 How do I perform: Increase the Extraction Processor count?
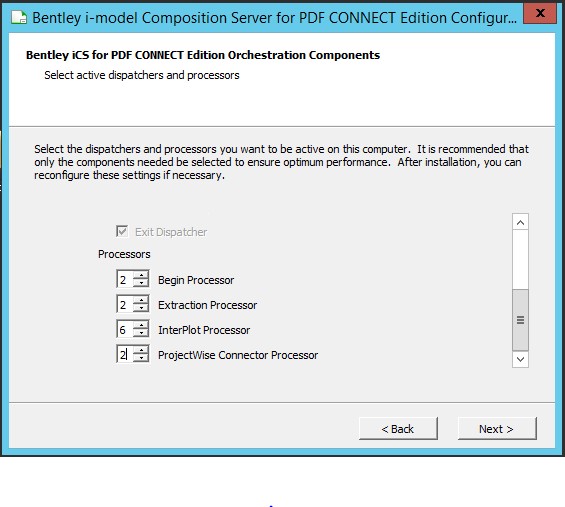point(141,300)
